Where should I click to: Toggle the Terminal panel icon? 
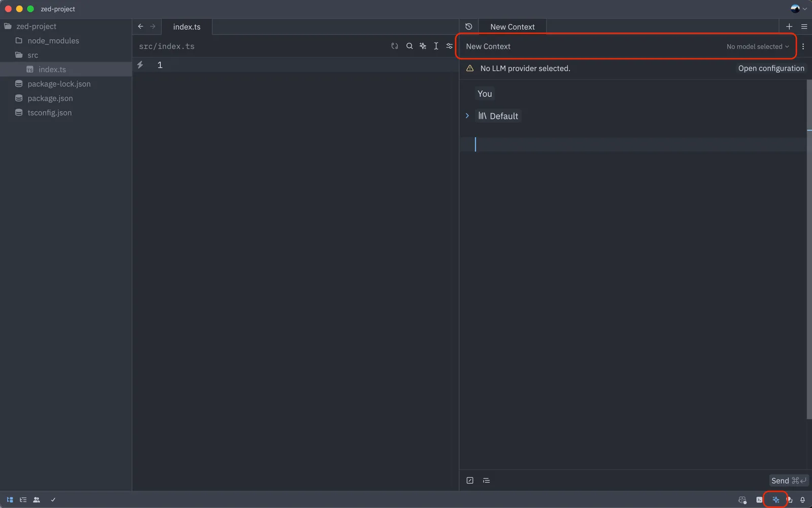[x=759, y=500]
